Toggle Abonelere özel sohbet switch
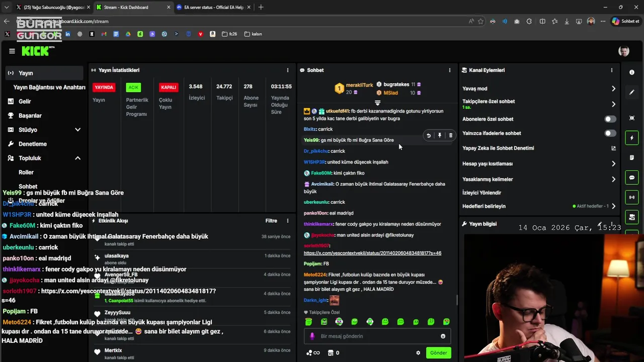 [x=610, y=119]
